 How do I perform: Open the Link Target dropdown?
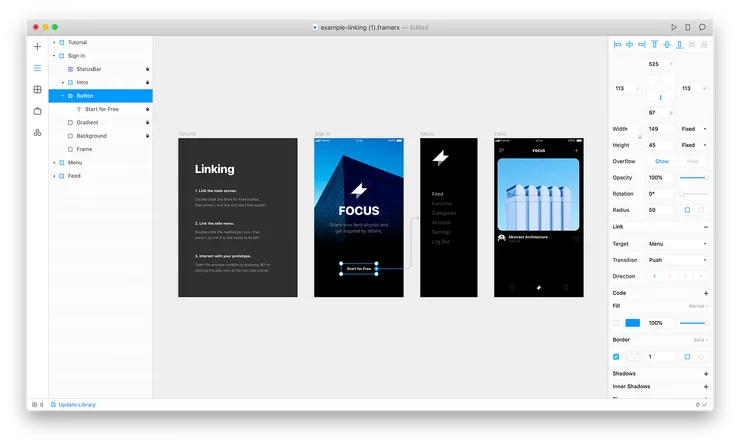click(x=678, y=244)
